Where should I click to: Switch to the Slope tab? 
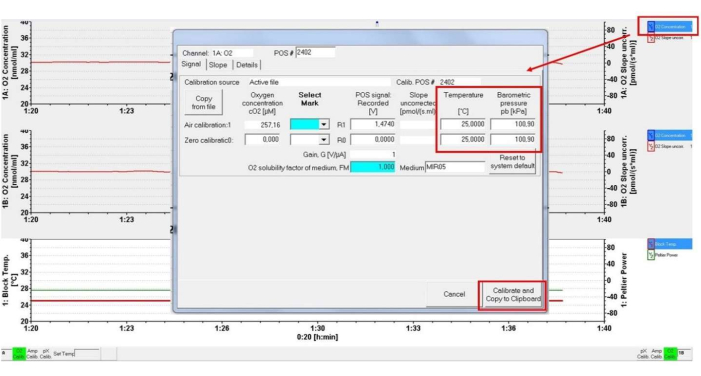pos(218,65)
